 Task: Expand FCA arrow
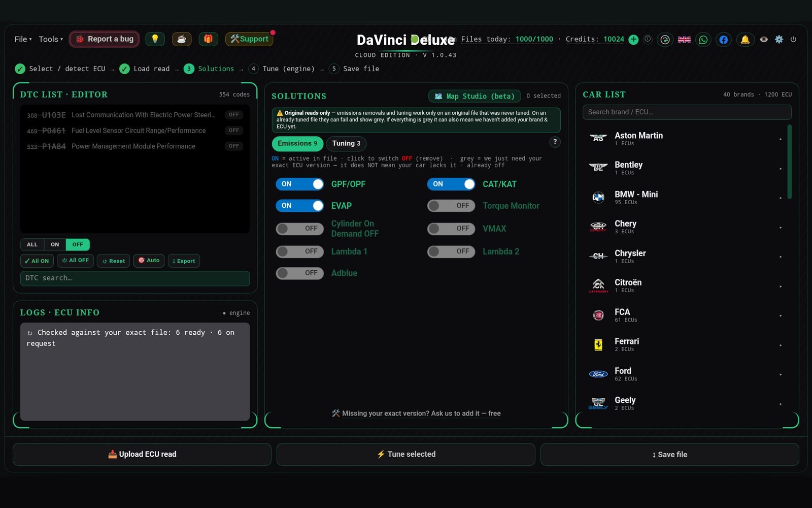781,315
